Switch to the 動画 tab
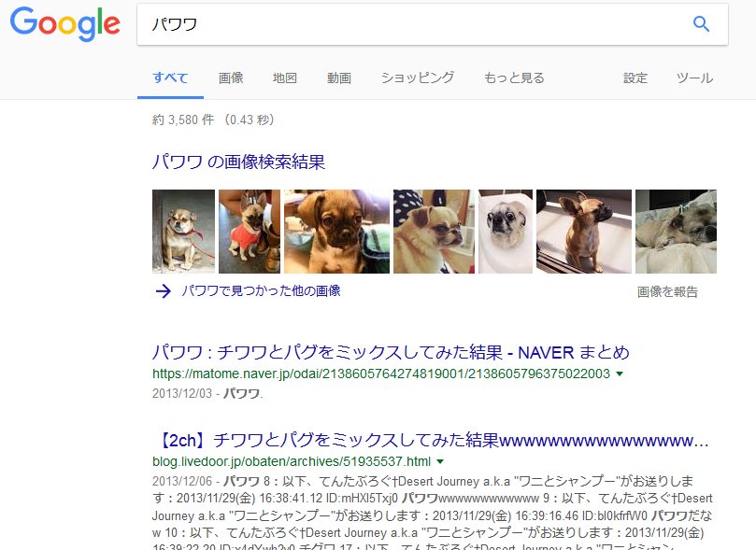This screenshot has width=756, height=550. coord(339,78)
